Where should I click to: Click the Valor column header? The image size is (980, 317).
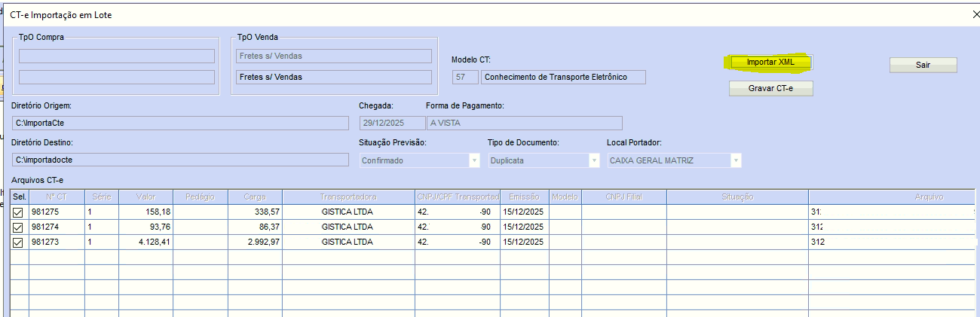[x=145, y=197]
